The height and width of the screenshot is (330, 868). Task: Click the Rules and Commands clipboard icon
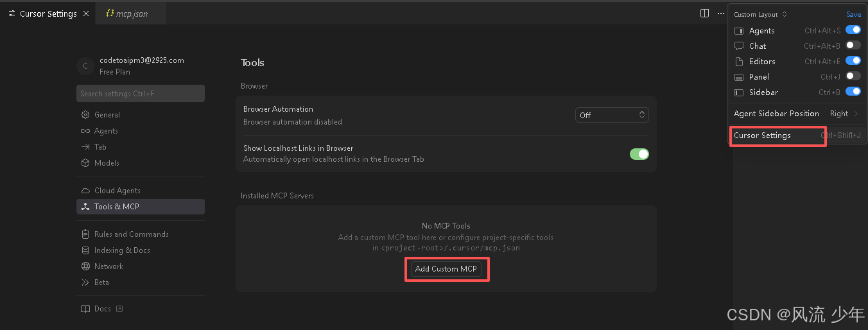[85, 234]
